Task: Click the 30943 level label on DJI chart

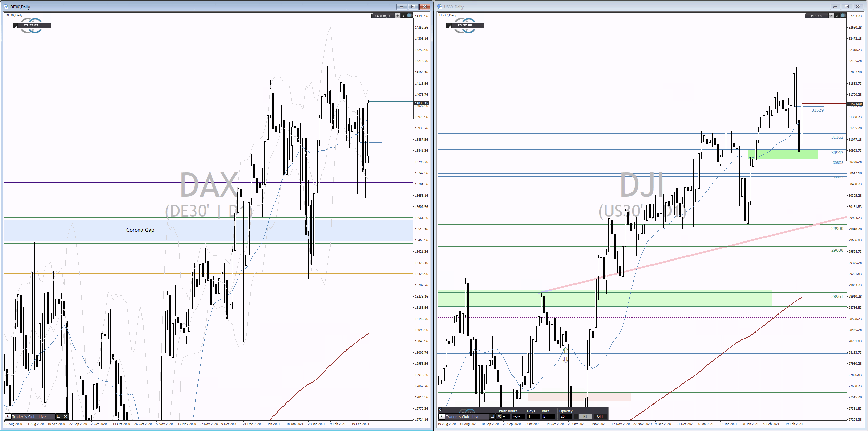Action: click(837, 153)
